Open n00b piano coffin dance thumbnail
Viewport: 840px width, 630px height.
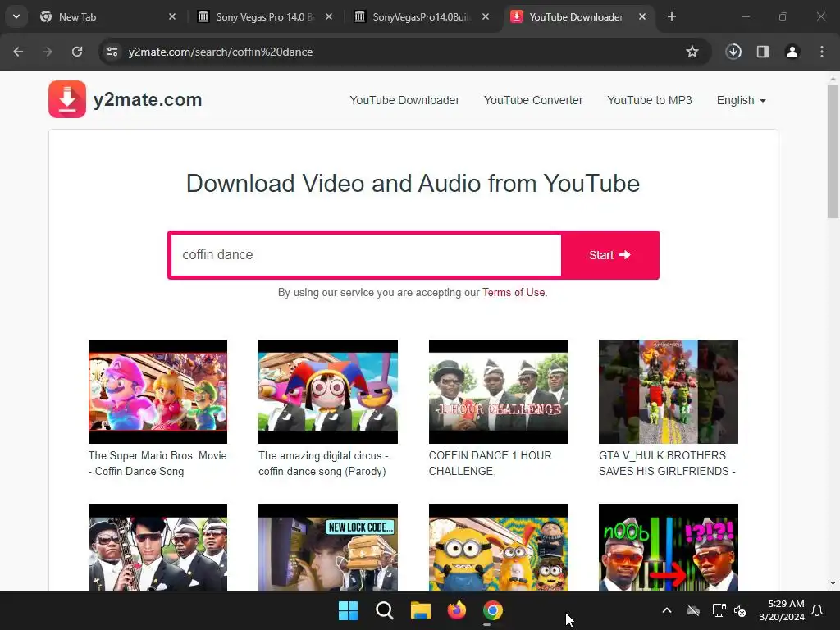(x=668, y=547)
